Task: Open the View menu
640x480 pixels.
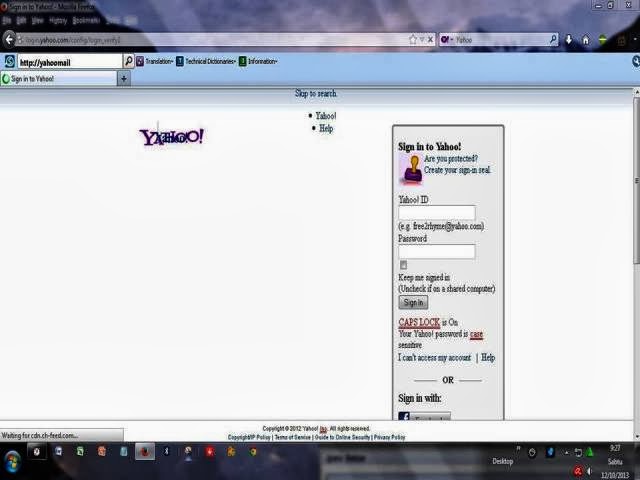Action: (38, 20)
